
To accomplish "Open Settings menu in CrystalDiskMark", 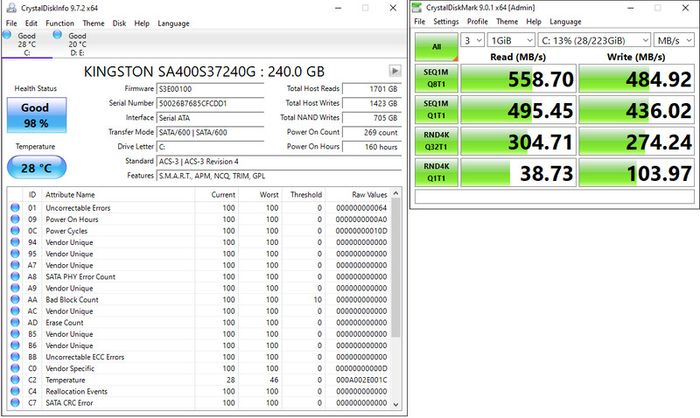I will pyautogui.click(x=446, y=21).
